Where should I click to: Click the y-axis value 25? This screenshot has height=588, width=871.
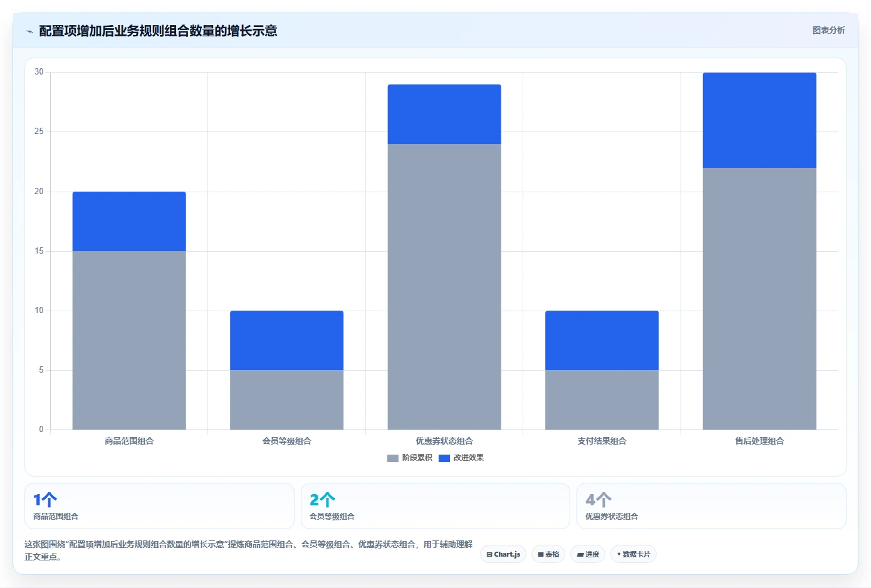39,132
